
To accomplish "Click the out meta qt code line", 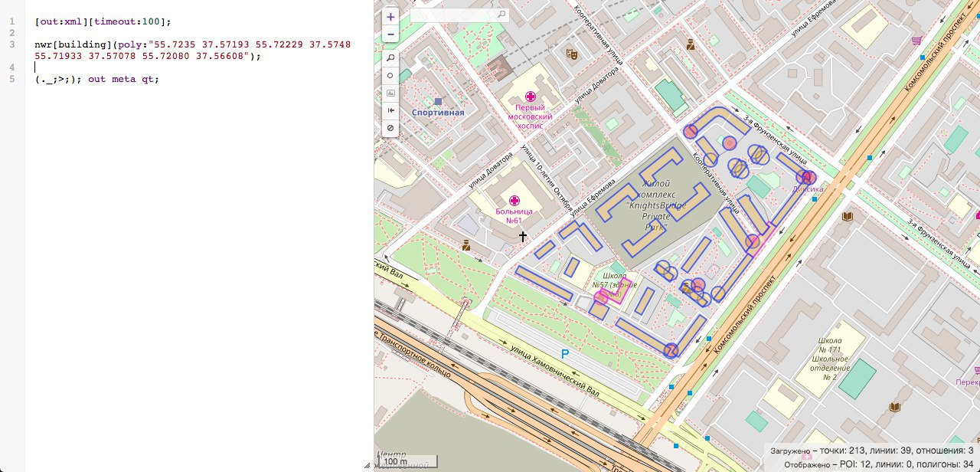I will [x=97, y=79].
